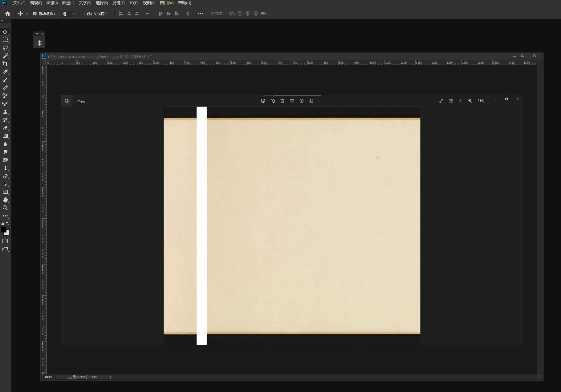The height and width of the screenshot is (392, 561).
Task: Open the 图像(I) menu
Action: click(x=52, y=3)
